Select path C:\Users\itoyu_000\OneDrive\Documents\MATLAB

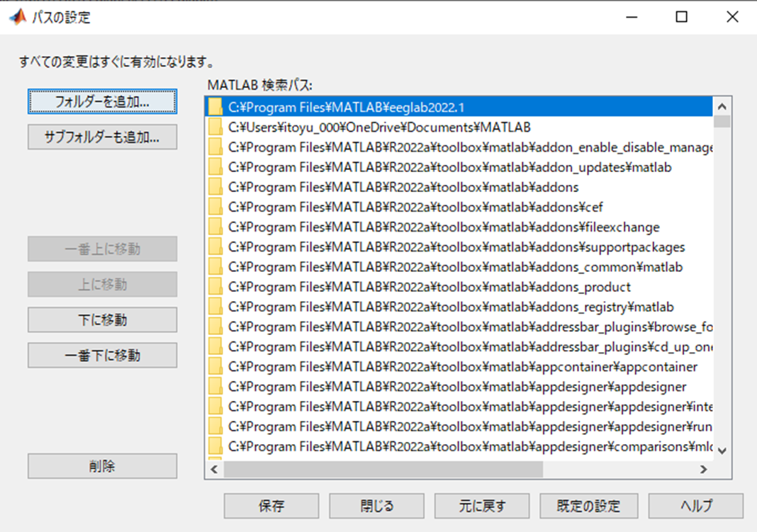pyautogui.click(x=459, y=127)
